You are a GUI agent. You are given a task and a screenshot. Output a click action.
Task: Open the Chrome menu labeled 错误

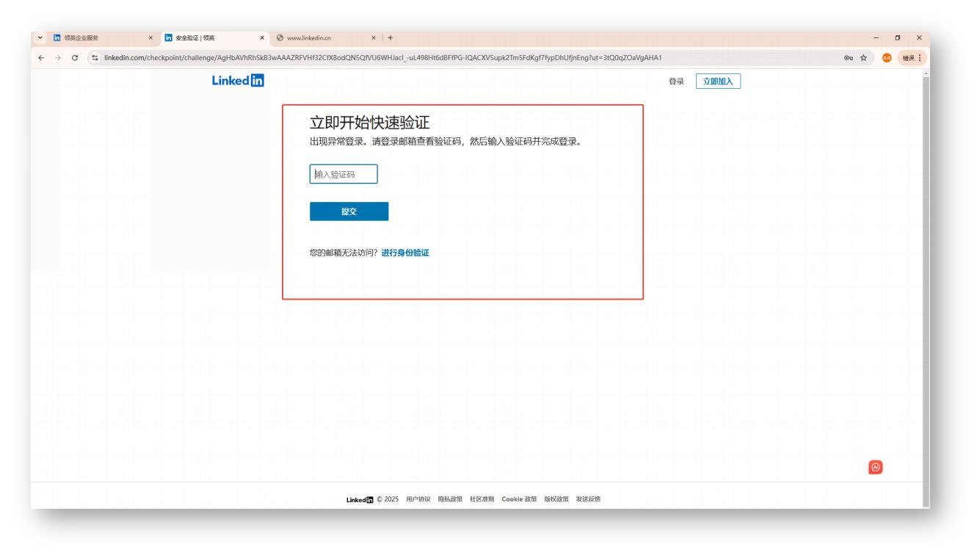[x=912, y=57]
